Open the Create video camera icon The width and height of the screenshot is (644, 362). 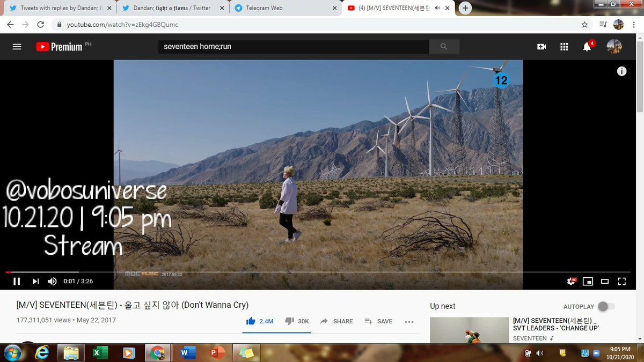click(x=541, y=47)
